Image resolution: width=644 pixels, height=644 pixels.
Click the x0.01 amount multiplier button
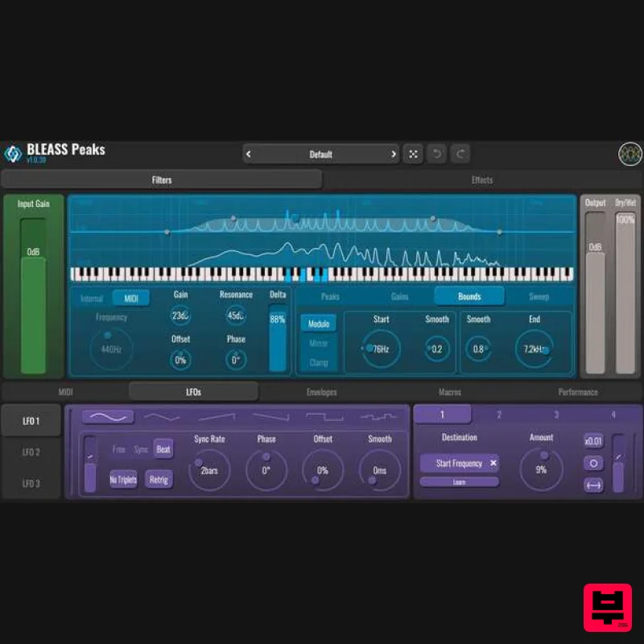593,441
